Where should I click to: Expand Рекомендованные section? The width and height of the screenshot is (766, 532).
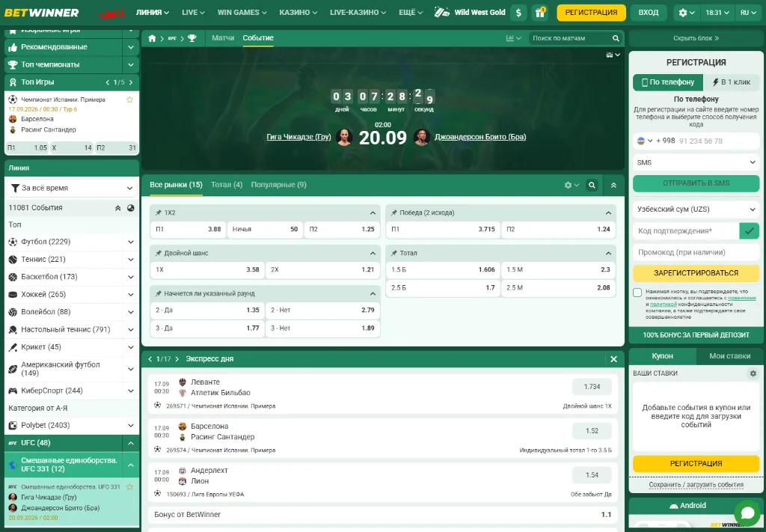130,47
